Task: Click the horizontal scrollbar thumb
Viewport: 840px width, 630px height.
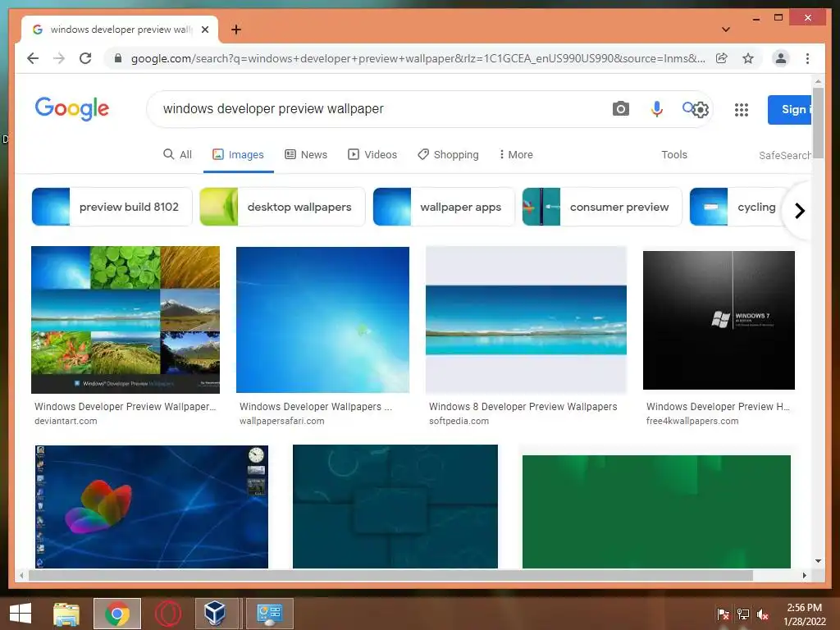Action: [390, 575]
